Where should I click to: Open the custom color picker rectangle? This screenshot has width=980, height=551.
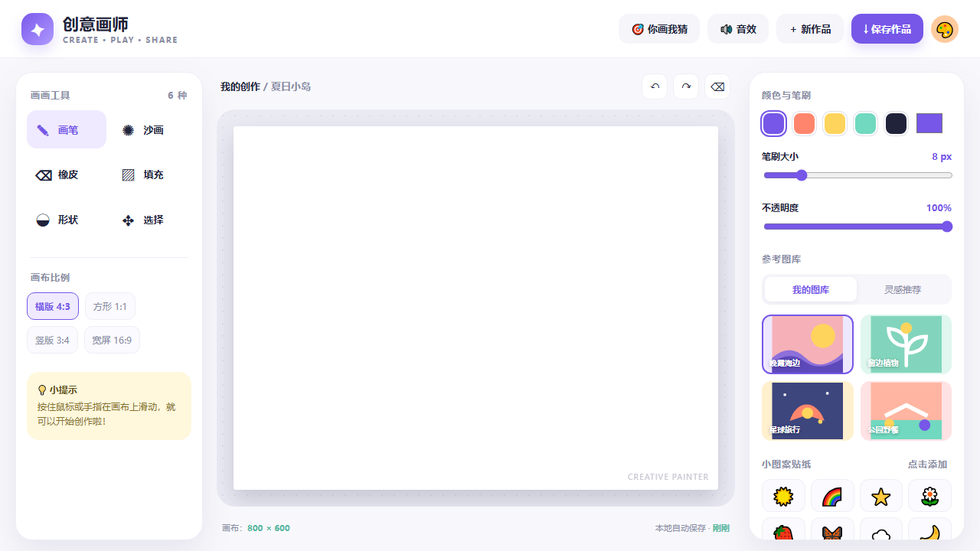pos(929,123)
